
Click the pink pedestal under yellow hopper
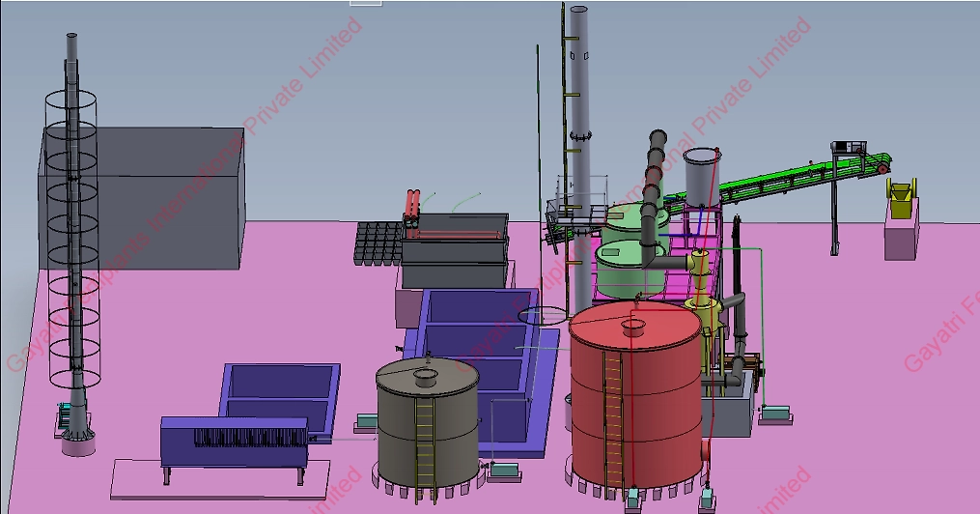[901, 231]
